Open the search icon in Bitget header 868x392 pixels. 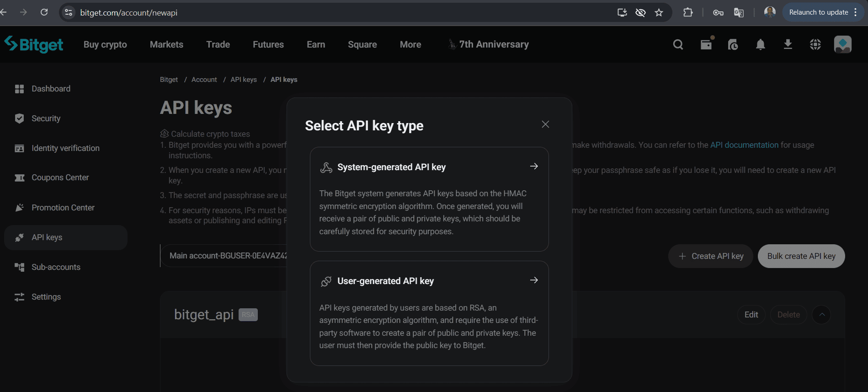coord(678,44)
